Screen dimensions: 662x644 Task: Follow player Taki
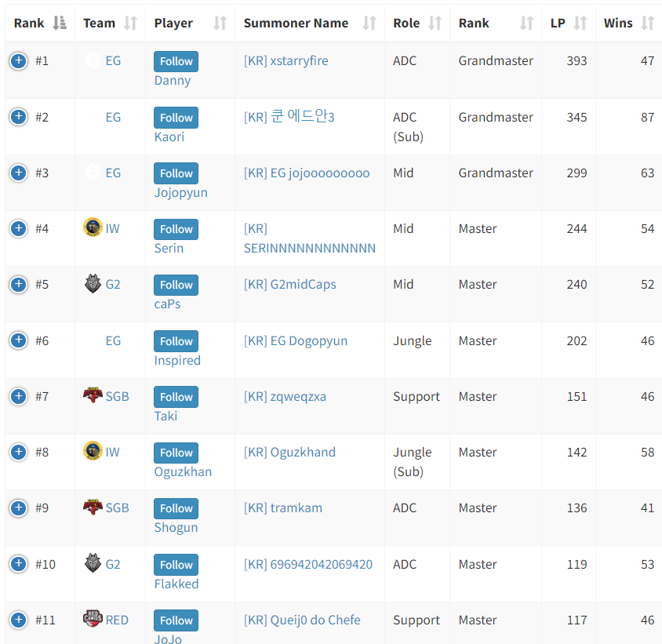pos(176,397)
